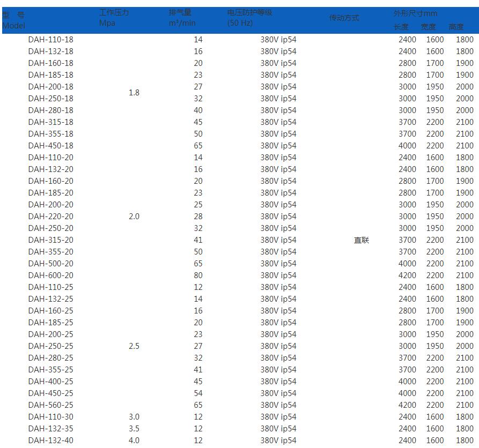Select the DAH-560-25 model cell

[x=51, y=405]
